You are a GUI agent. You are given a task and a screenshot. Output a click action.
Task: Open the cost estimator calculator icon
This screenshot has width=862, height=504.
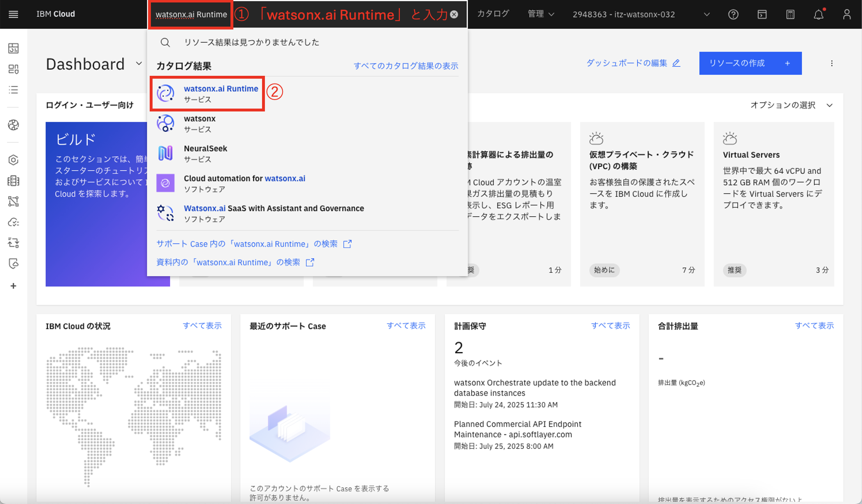(790, 14)
